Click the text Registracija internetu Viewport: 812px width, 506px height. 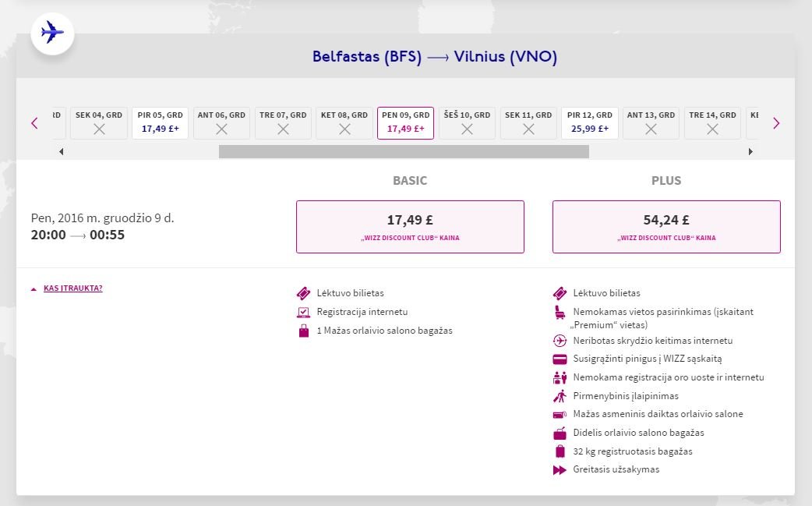pos(362,312)
